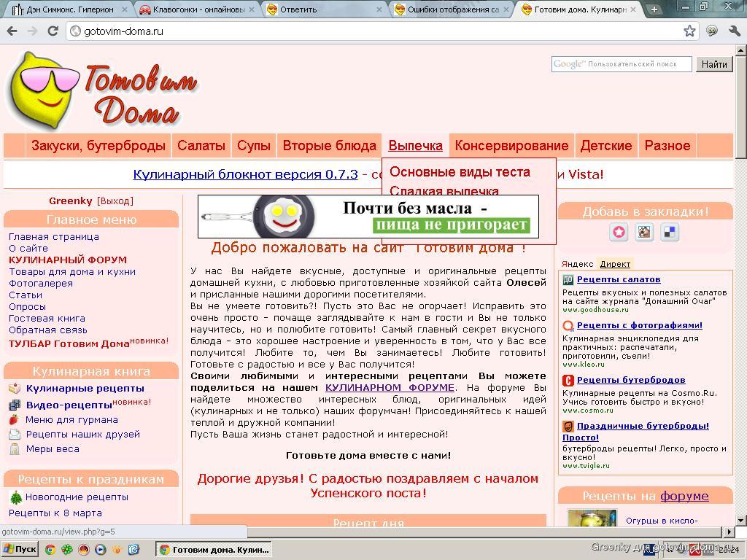The image size is (747, 560).
Task: Click the форуме link in the Рецепты на форуме header
Action: coord(684,496)
